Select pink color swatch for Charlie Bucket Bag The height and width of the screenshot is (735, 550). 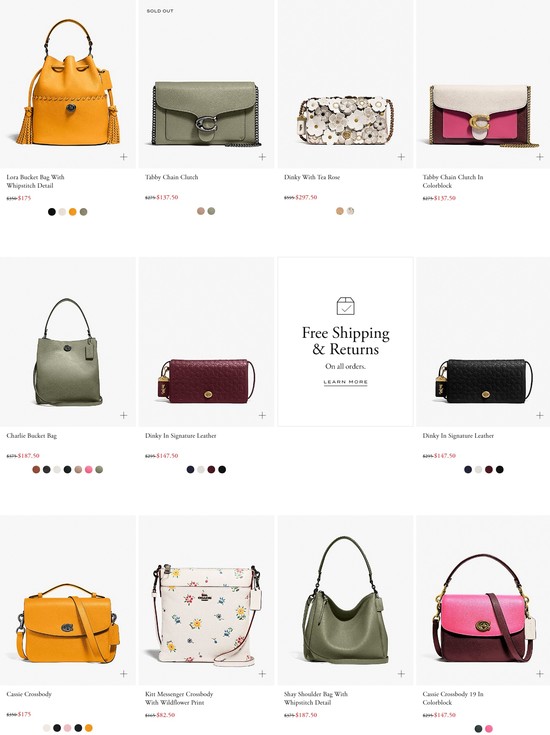pyautogui.click(x=89, y=469)
